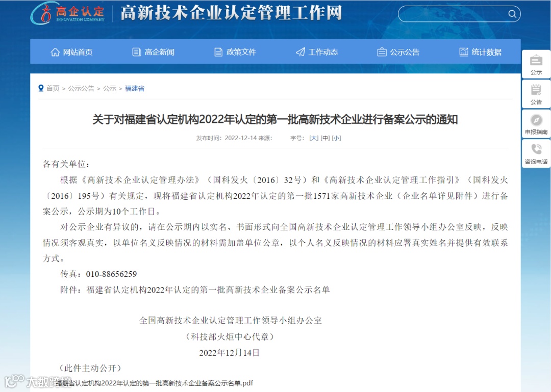The image size is (551, 392).
Task: Click the document icon beside 政策文件
Action: point(218,53)
